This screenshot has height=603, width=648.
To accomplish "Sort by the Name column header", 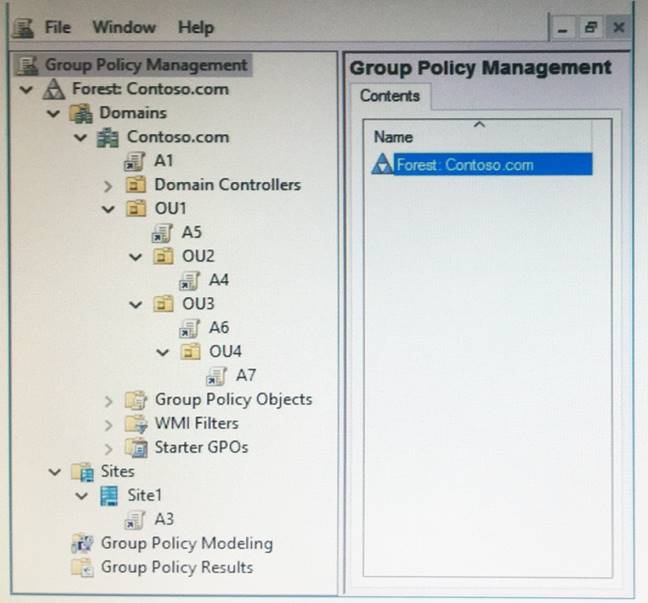I will (x=393, y=137).
